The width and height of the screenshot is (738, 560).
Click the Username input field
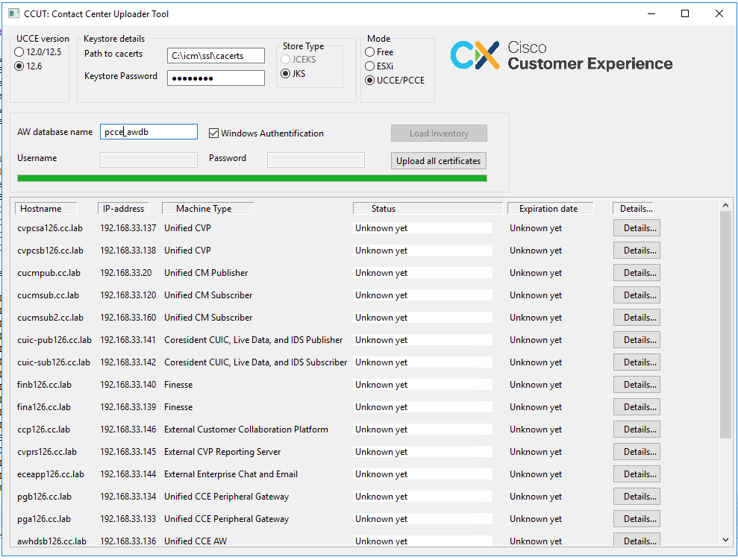[148, 160]
